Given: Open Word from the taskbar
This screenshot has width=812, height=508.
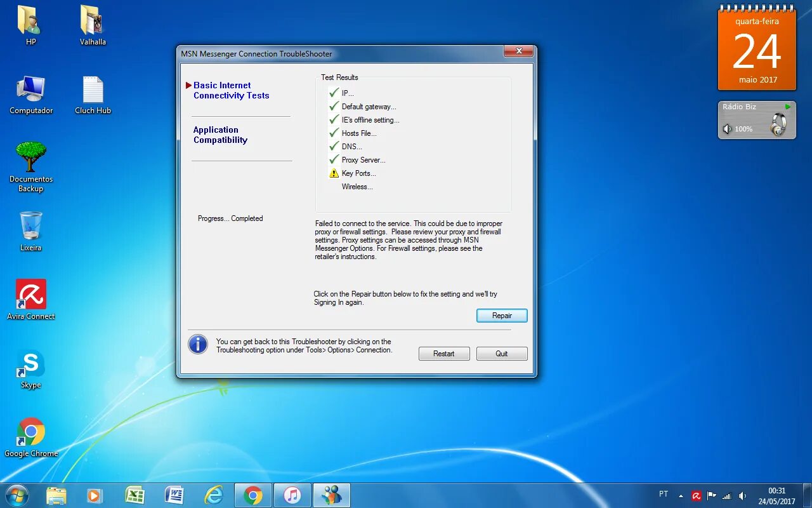Looking at the screenshot, I should point(174,495).
